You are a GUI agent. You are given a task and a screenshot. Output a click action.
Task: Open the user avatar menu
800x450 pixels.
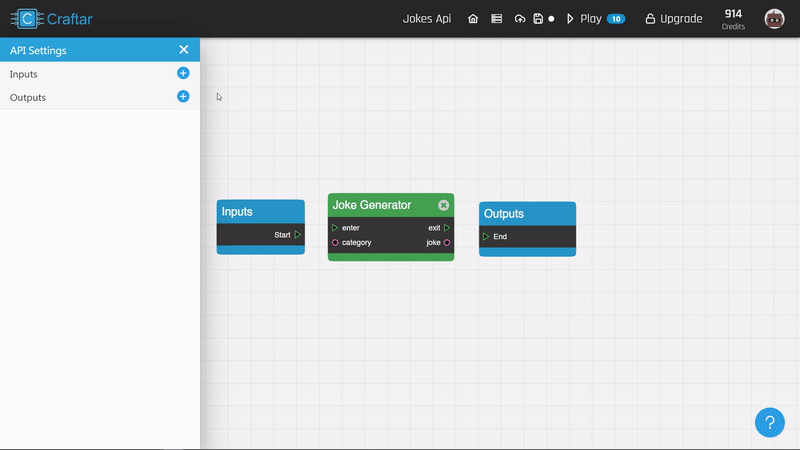(x=774, y=19)
